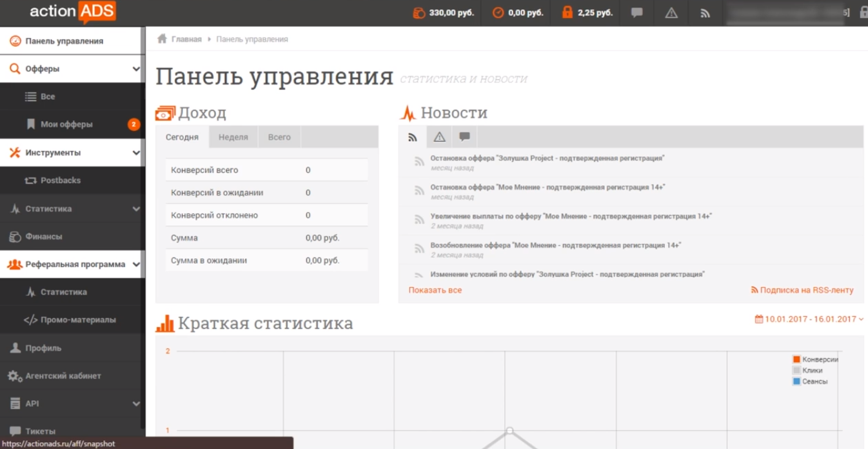Collapse the Офферы sidebar section
The image size is (868, 449).
tap(136, 68)
